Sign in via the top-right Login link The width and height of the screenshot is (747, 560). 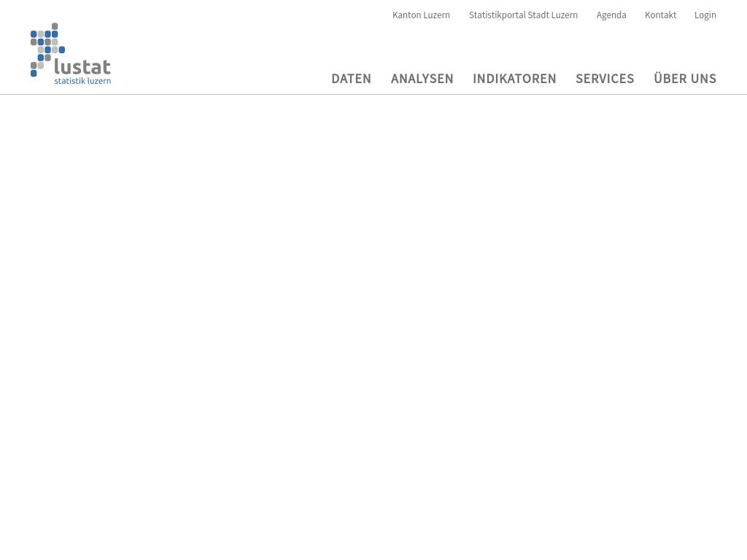click(x=705, y=15)
